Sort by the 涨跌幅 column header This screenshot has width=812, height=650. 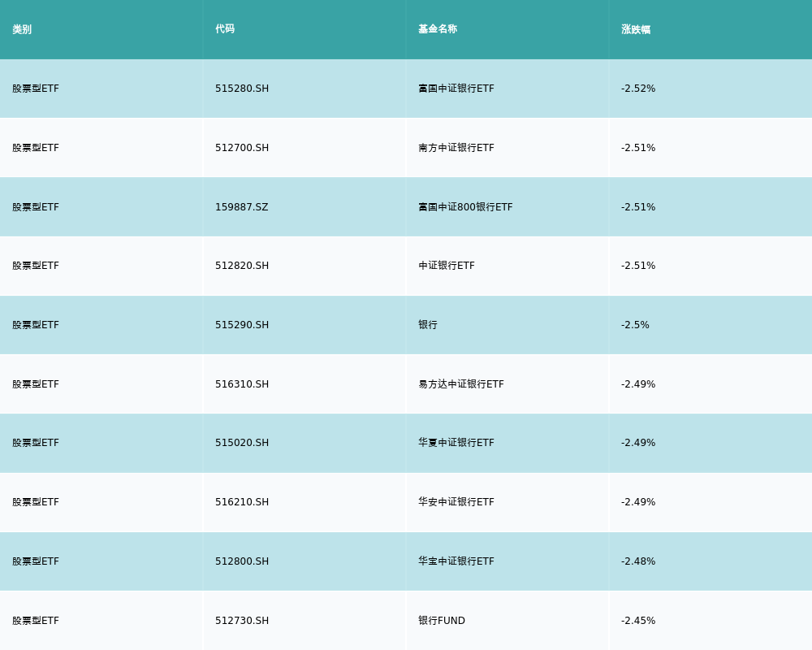[x=636, y=29]
